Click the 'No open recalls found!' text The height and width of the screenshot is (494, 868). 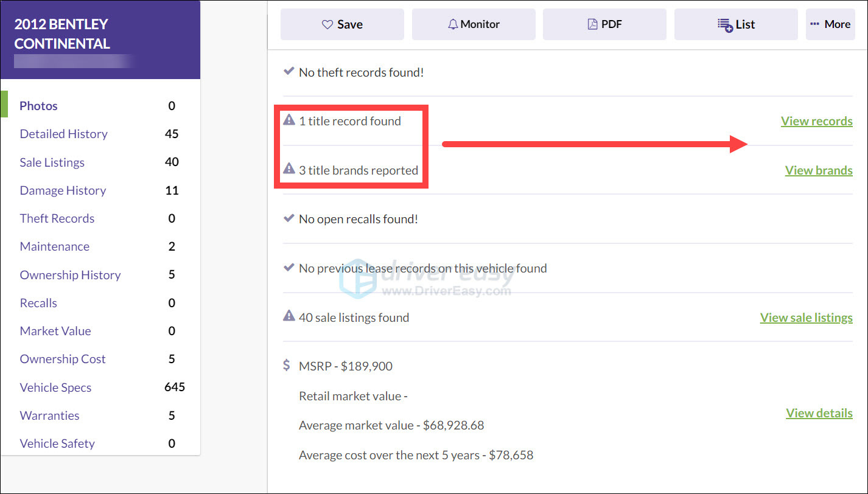(359, 219)
